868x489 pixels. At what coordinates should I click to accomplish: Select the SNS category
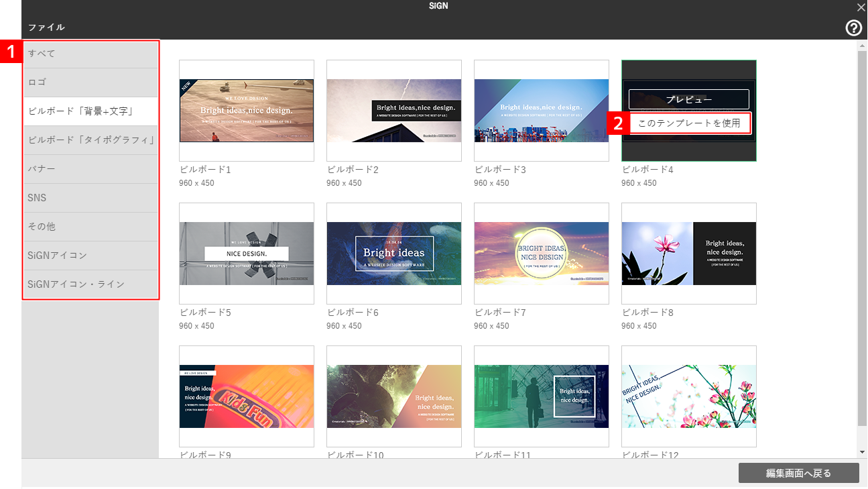click(91, 198)
